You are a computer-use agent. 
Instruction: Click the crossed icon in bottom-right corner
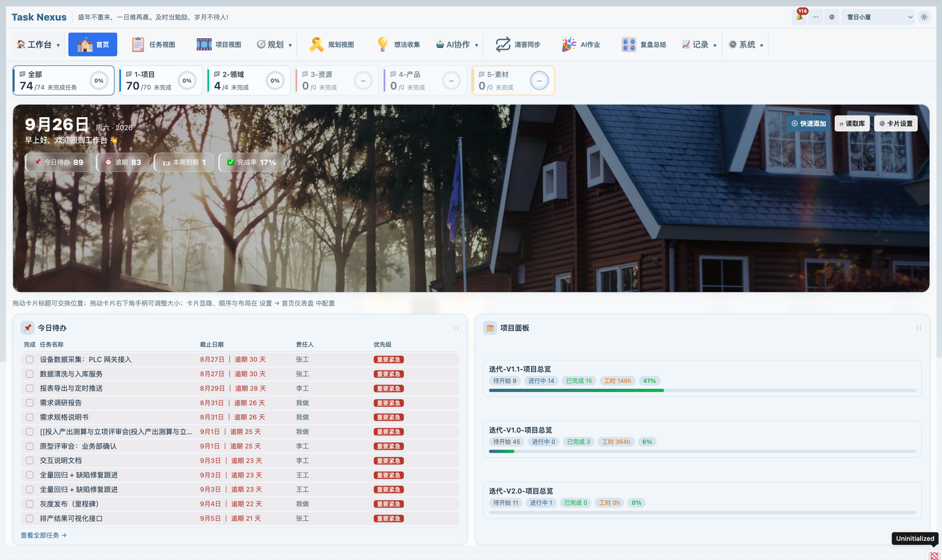pos(934,555)
